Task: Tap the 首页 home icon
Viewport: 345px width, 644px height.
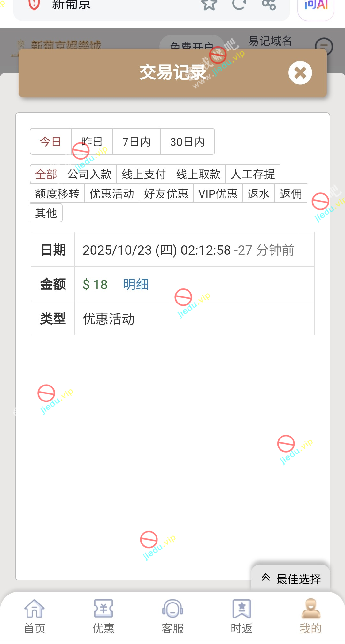Action: point(34,609)
